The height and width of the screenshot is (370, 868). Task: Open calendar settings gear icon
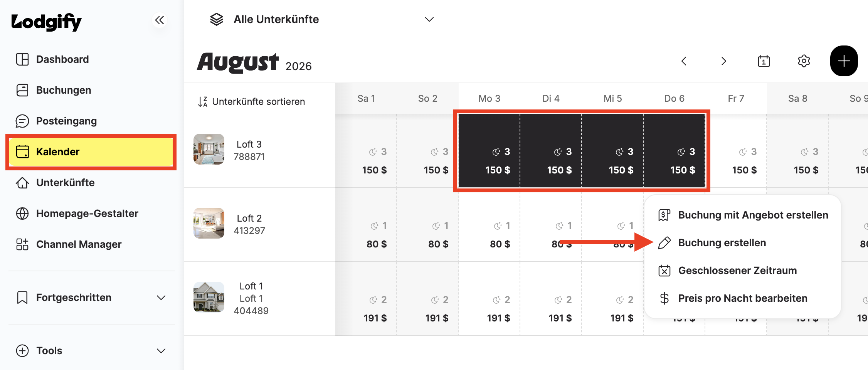pos(804,61)
